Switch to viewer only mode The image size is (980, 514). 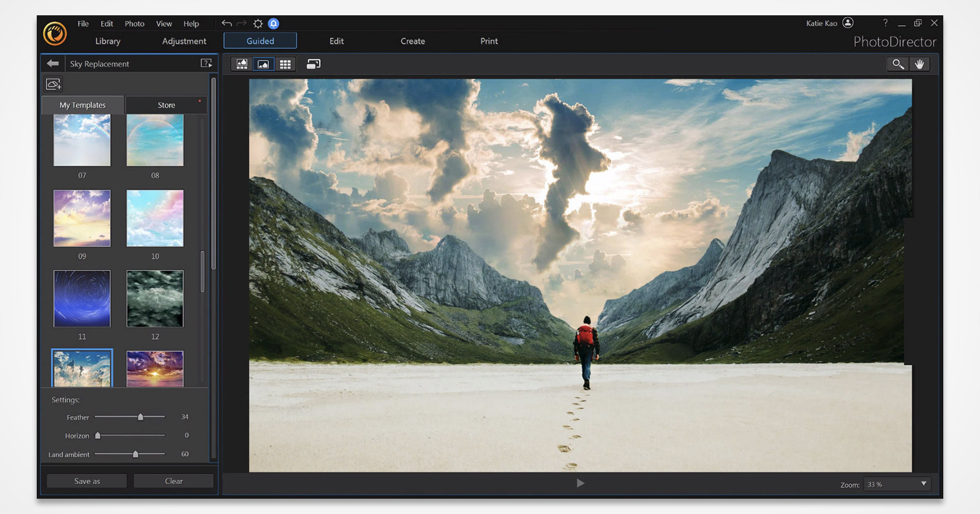click(263, 64)
